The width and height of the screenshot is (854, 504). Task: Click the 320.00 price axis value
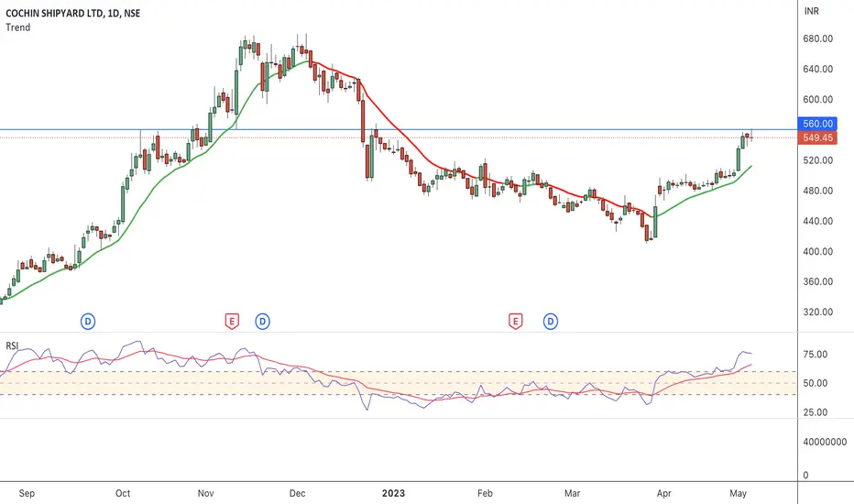(x=817, y=312)
